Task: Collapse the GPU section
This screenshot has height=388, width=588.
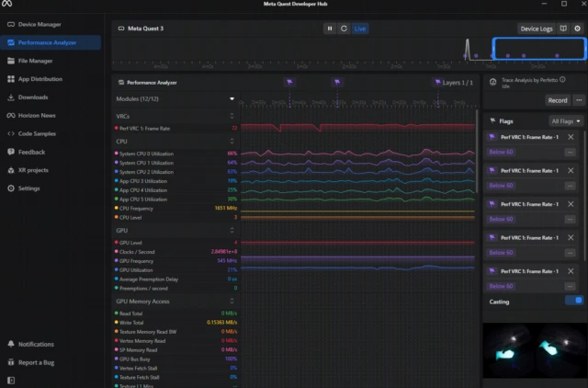Action: pyautogui.click(x=232, y=230)
